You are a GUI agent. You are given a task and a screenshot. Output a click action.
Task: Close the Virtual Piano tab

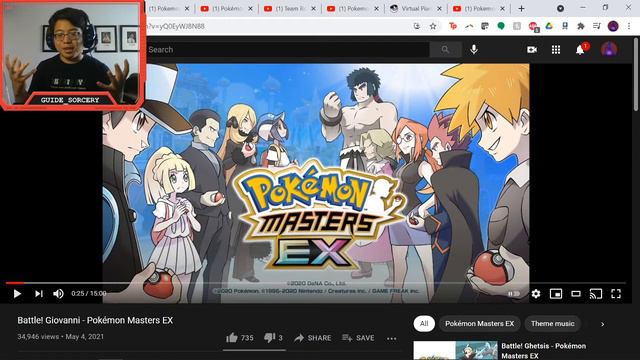pyautogui.click(x=439, y=9)
